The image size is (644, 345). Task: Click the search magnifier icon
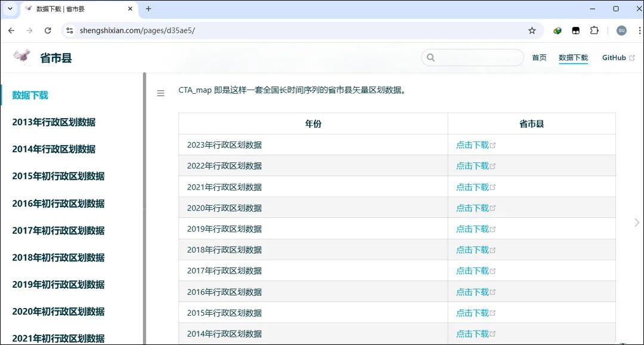(x=431, y=57)
